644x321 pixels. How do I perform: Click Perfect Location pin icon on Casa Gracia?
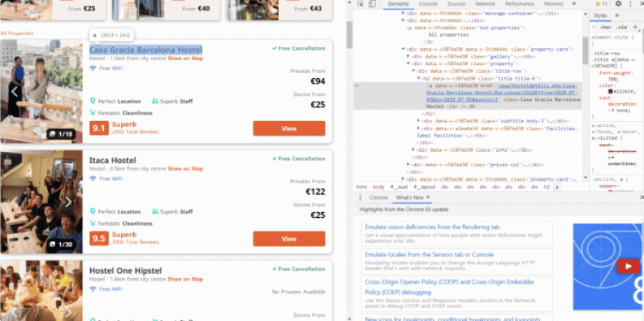(92, 101)
